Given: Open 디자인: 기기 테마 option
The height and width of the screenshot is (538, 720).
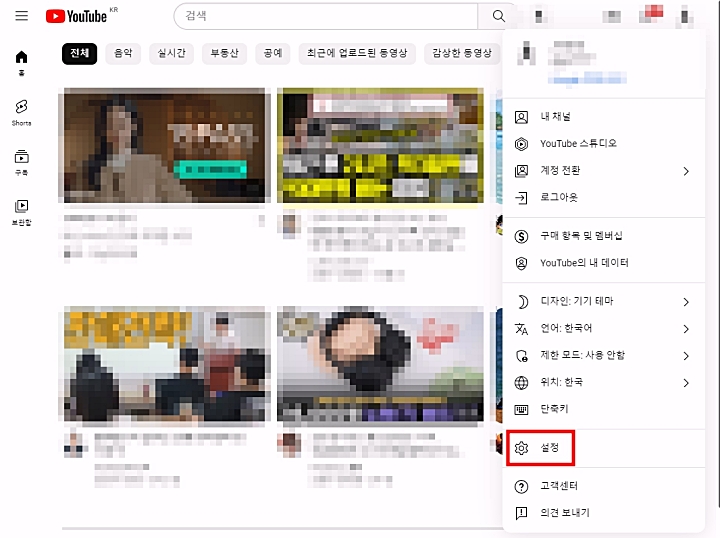Looking at the screenshot, I should pos(604,302).
